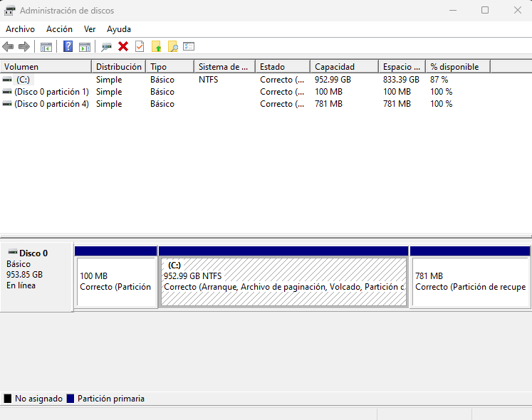
Task: Open the Archivo menu
Action: tap(21, 29)
